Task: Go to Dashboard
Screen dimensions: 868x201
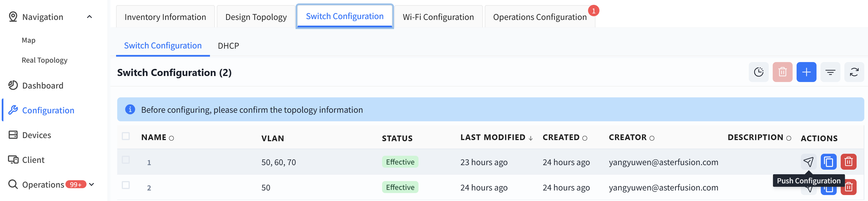Action: (x=43, y=85)
